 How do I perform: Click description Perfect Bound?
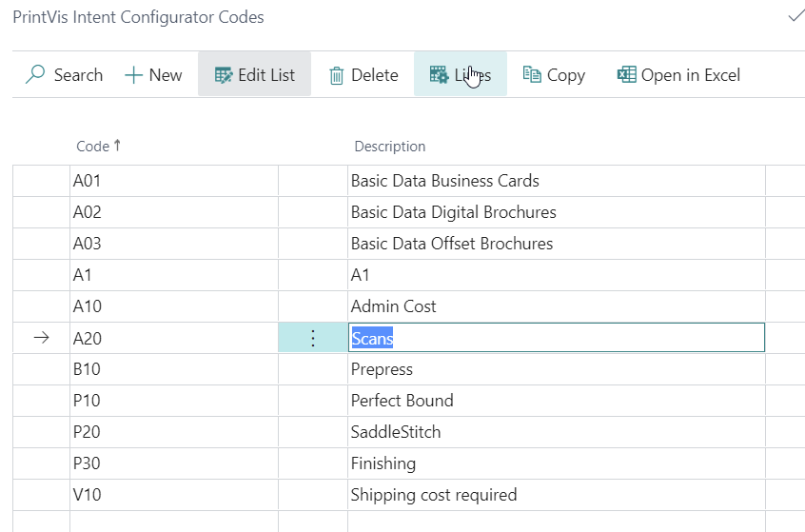[x=402, y=401]
